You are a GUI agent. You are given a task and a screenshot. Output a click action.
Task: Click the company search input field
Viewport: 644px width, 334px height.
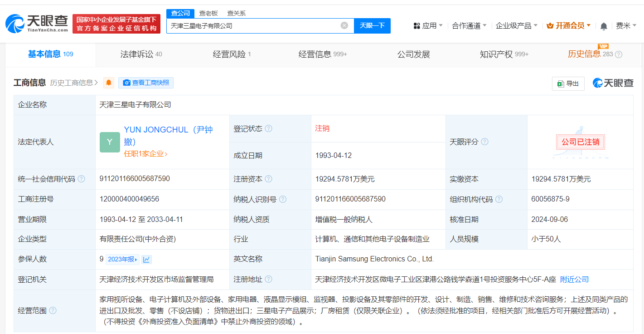(254, 26)
